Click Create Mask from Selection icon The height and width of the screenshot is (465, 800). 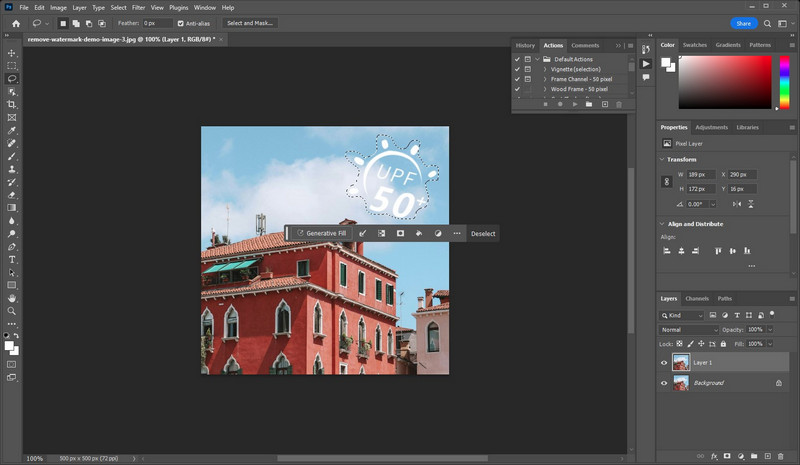[400, 233]
